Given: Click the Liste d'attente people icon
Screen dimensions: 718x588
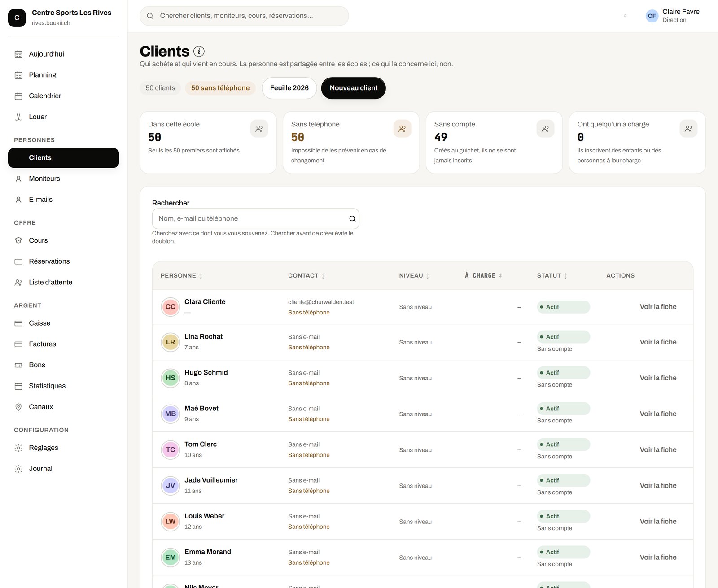Looking at the screenshot, I should (18, 283).
